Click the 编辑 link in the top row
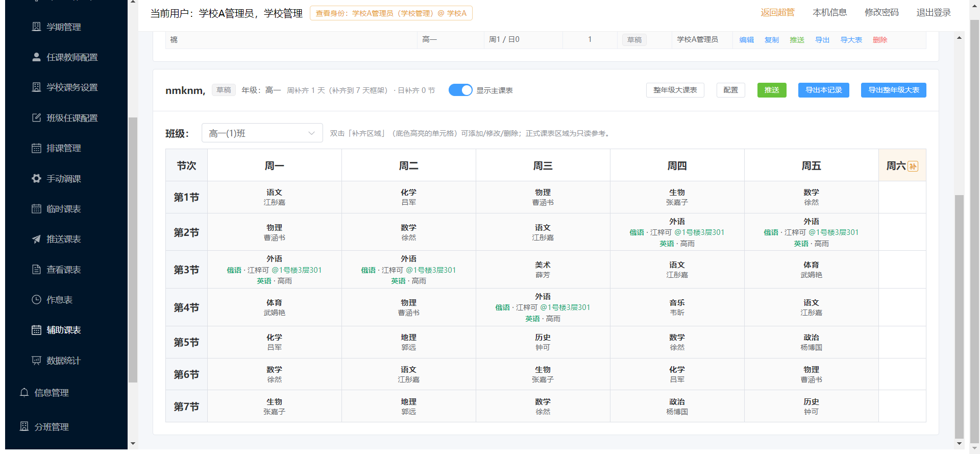The image size is (980, 454). click(x=746, y=40)
